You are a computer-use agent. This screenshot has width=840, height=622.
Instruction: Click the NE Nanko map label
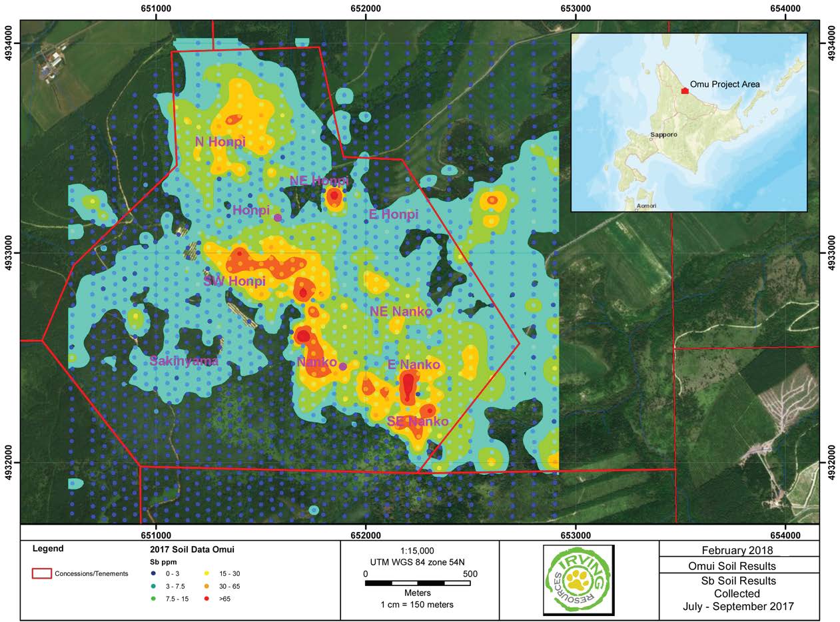click(401, 312)
